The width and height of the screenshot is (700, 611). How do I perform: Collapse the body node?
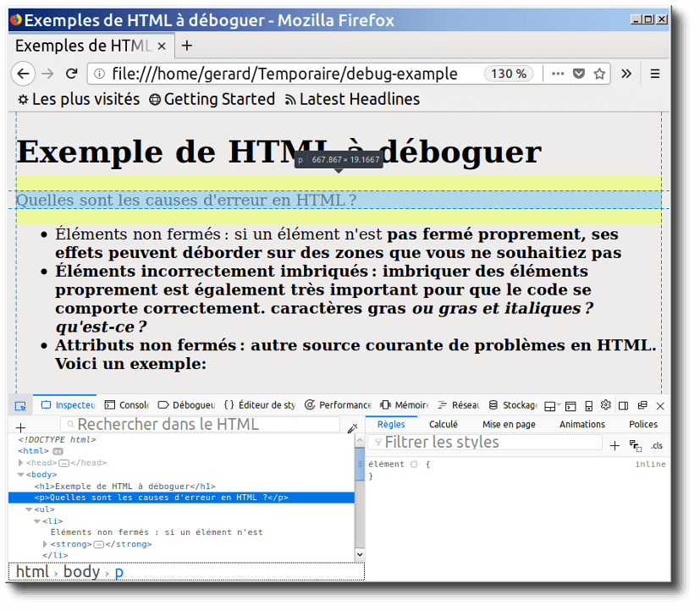tap(20, 475)
